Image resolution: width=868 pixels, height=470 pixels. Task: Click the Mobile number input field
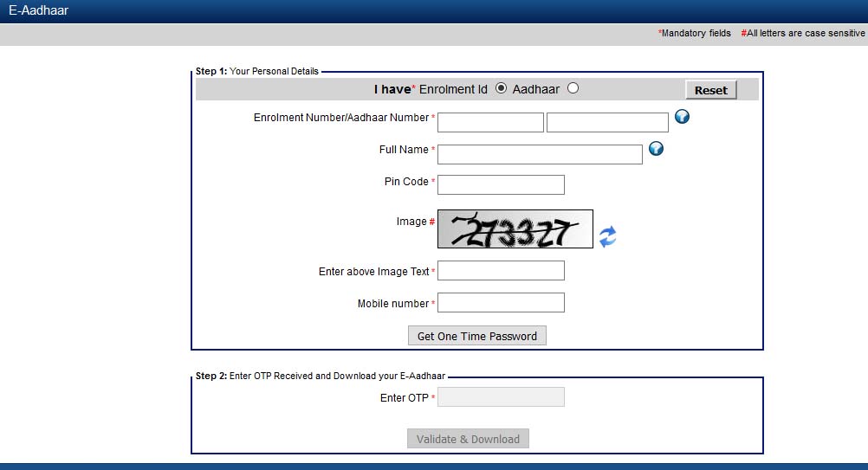click(501, 302)
